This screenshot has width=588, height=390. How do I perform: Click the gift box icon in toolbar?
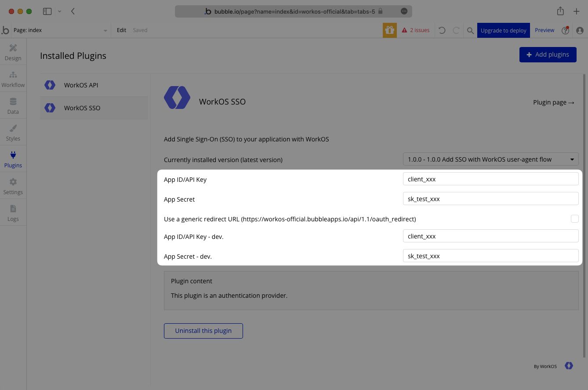pyautogui.click(x=389, y=30)
